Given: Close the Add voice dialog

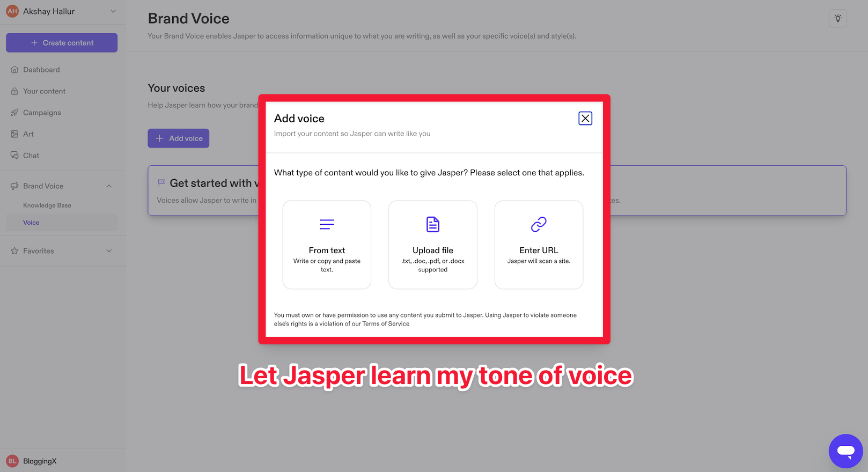Looking at the screenshot, I should (x=585, y=119).
